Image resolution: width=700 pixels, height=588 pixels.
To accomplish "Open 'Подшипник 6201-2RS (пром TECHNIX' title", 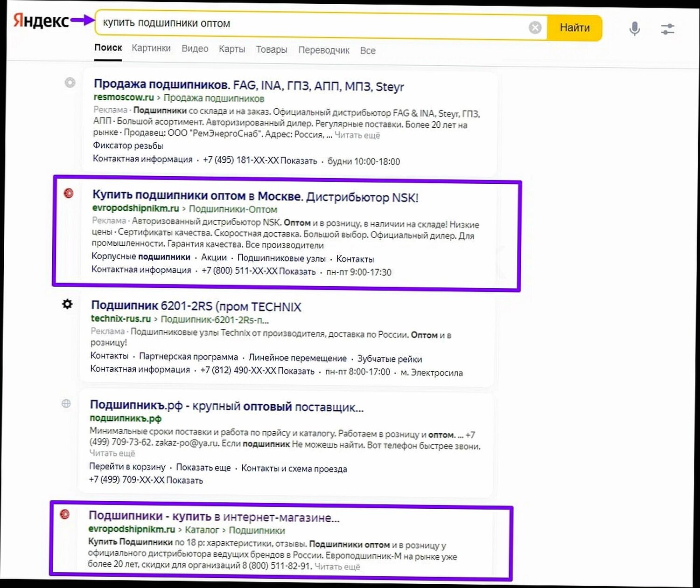I will (x=196, y=306).
